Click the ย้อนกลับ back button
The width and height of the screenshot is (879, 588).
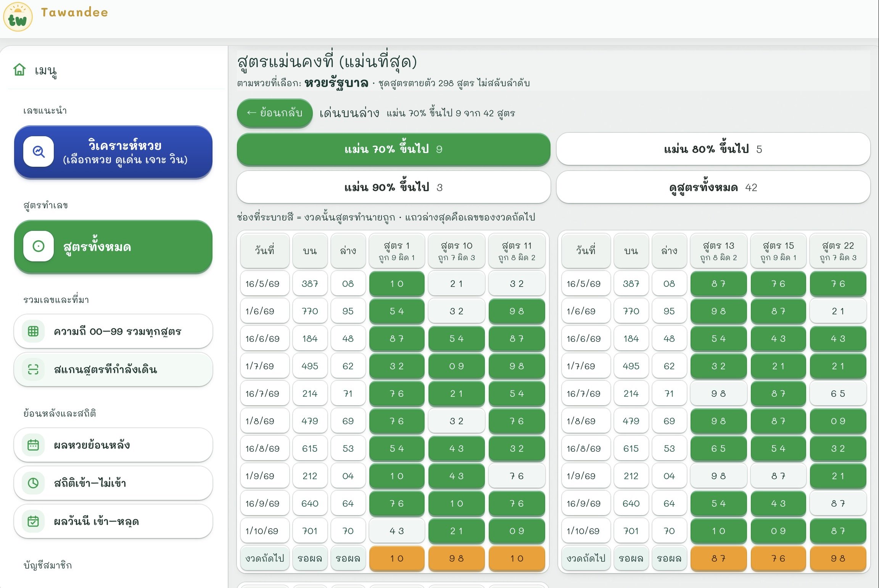[x=275, y=113]
